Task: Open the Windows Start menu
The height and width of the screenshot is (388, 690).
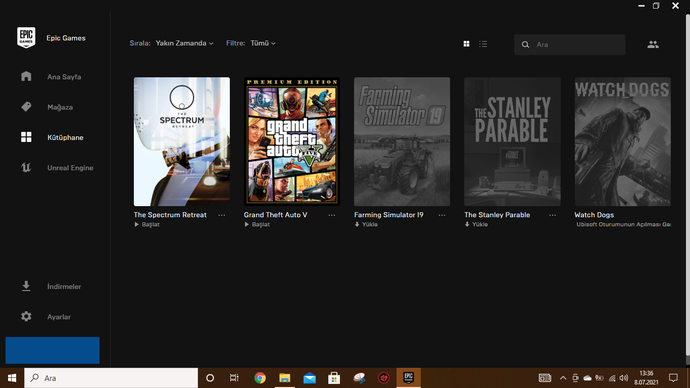Action: coord(12,378)
